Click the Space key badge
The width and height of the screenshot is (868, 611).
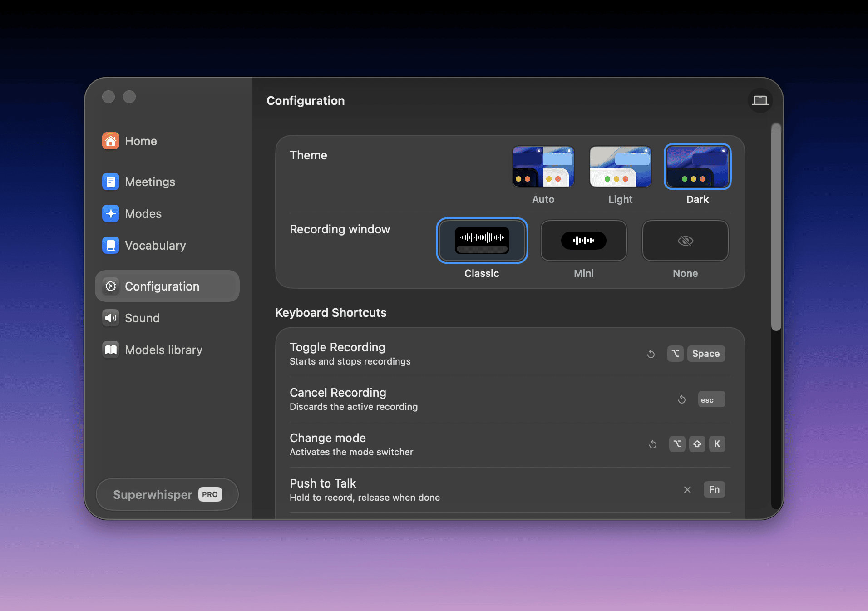click(x=706, y=354)
